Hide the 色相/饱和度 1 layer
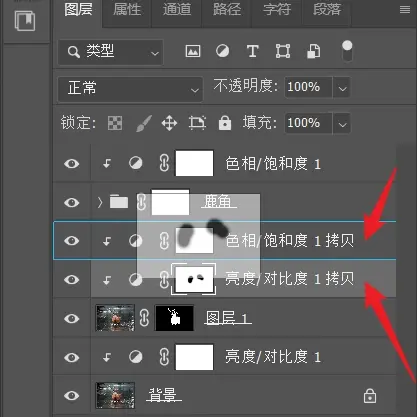This screenshot has height=417, width=417. coord(72,164)
